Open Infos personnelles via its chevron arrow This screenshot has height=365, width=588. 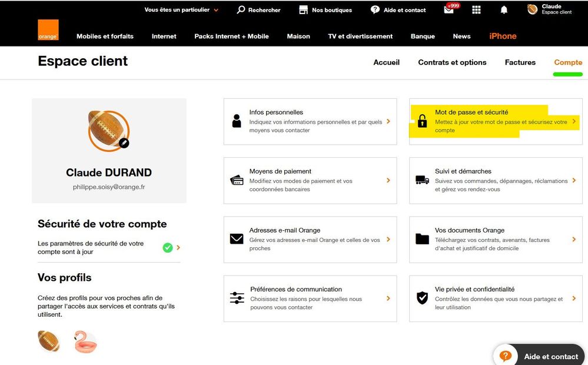pyautogui.click(x=388, y=121)
